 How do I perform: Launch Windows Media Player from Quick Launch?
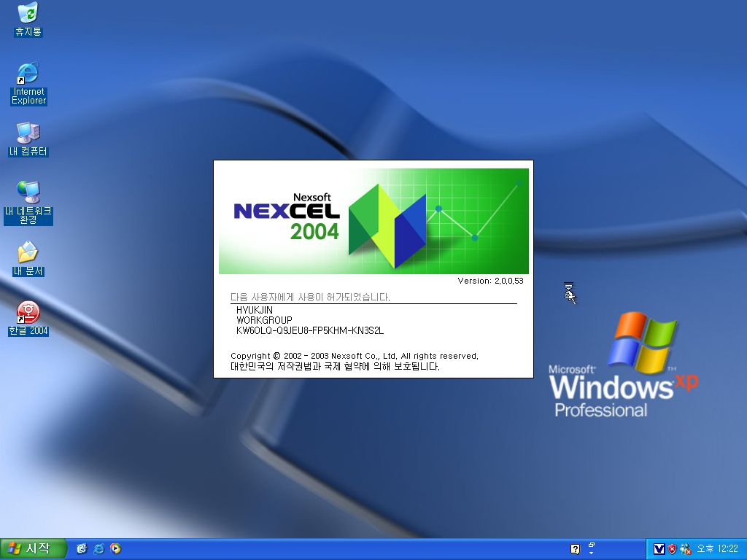click(x=115, y=548)
